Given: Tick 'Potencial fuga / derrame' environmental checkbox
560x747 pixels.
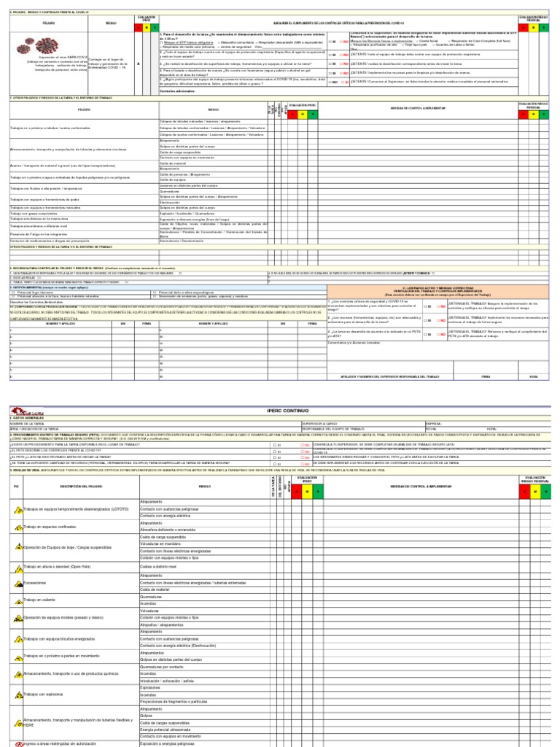Looking at the screenshot, I should 12,293.
